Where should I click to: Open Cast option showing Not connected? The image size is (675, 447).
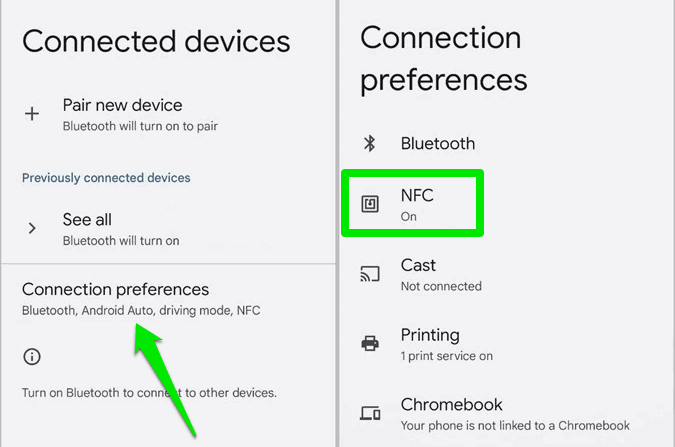coord(418,265)
